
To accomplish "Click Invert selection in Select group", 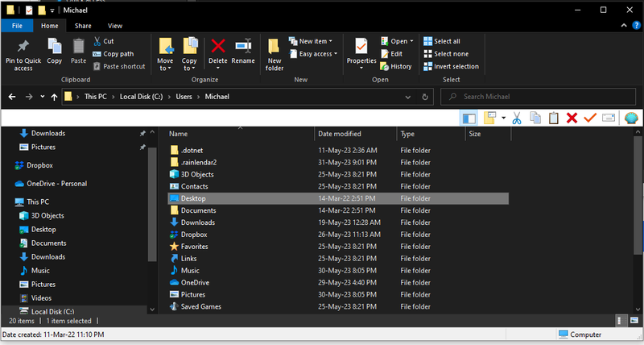I will coord(456,67).
